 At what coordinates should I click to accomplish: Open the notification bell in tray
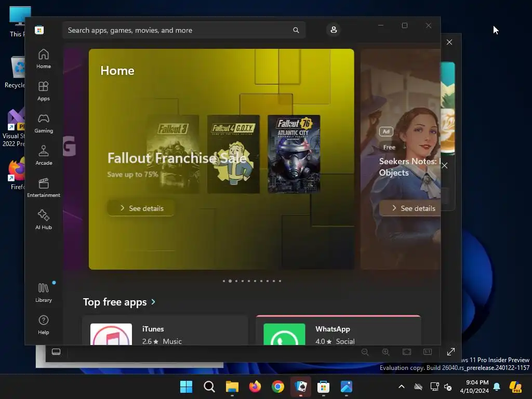(x=497, y=387)
